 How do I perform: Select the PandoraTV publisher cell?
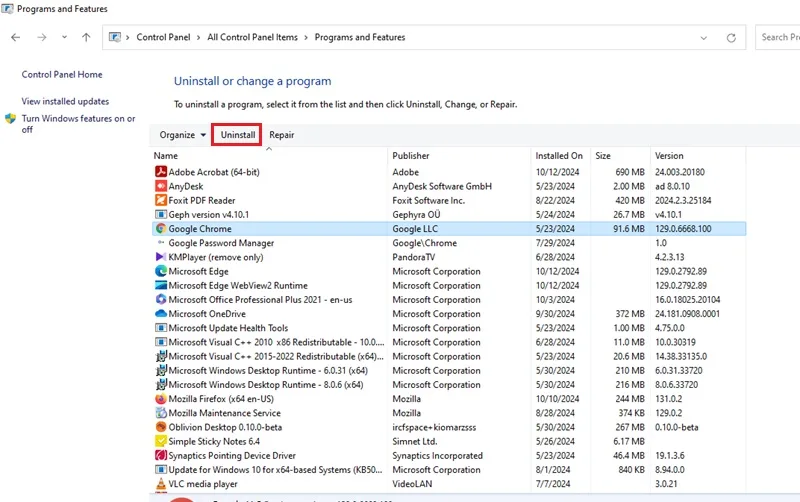pyautogui.click(x=414, y=257)
